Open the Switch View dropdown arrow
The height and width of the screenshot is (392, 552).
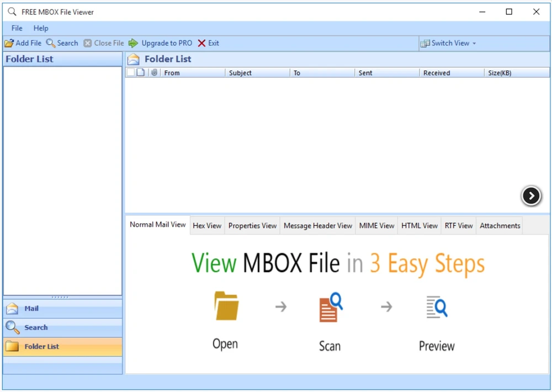(474, 44)
